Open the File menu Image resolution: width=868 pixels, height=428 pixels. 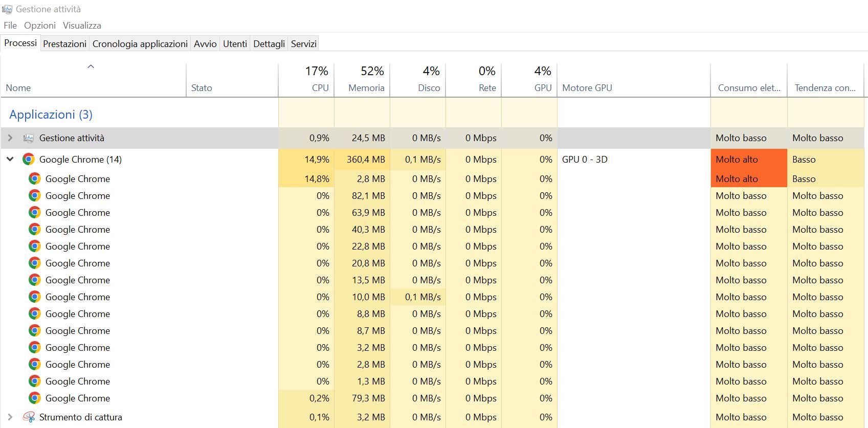pyautogui.click(x=10, y=26)
